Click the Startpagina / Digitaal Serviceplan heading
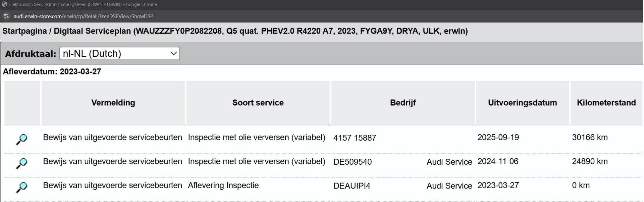644x202 pixels. [235, 31]
